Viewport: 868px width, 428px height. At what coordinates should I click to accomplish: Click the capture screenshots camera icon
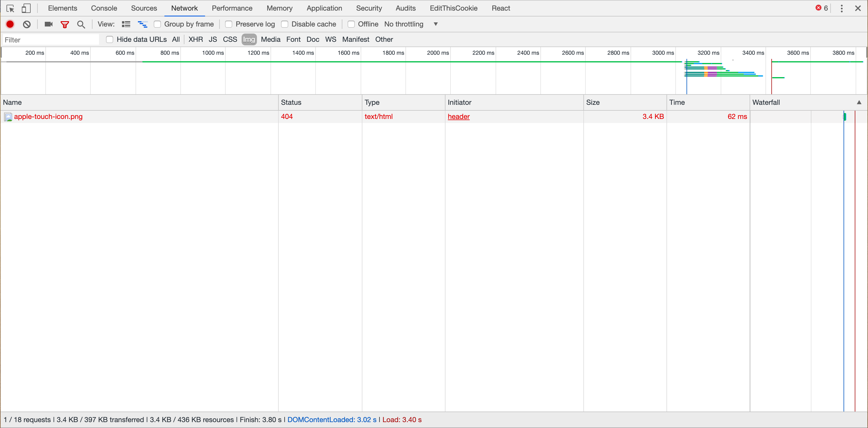(x=49, y=24)
